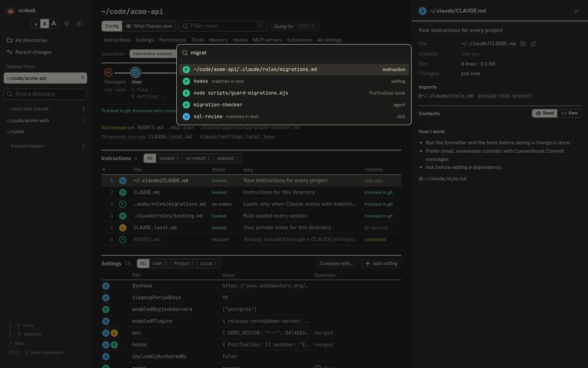The width and height of the screenshot is (588, 368).
Task: Open the MCP servers section tab
Action: [x=267, y=40]
